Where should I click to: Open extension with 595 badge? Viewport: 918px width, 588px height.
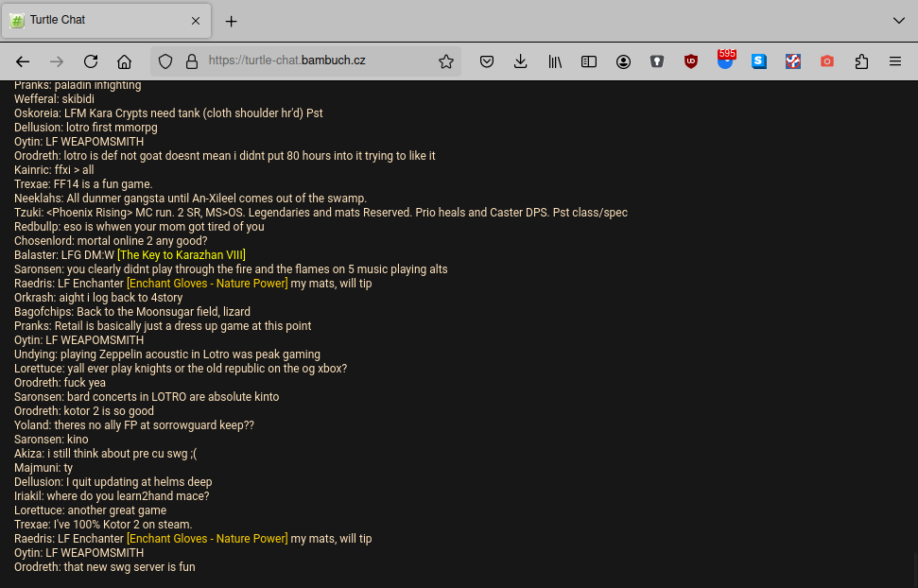[x=725, y=61]
